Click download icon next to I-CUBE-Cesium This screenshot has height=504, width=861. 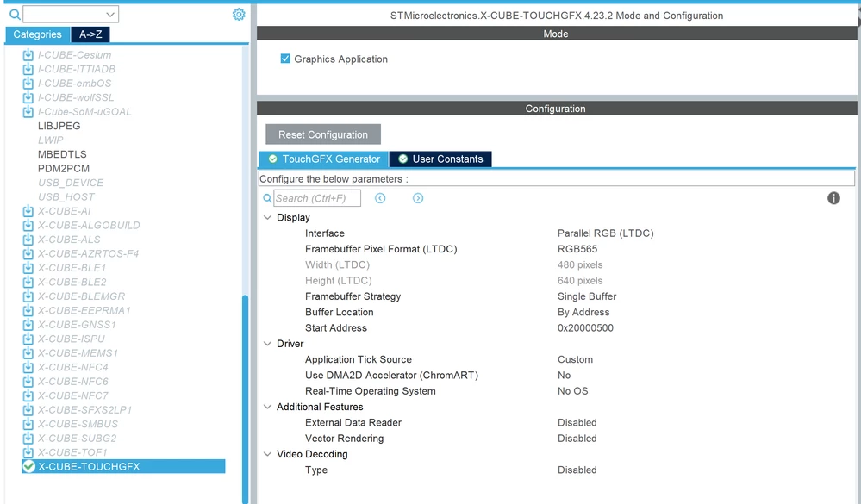point(28,55)
